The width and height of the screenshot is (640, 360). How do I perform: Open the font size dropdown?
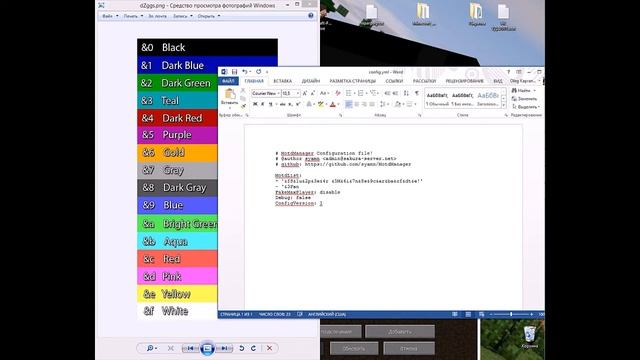[x=298, y=93]
